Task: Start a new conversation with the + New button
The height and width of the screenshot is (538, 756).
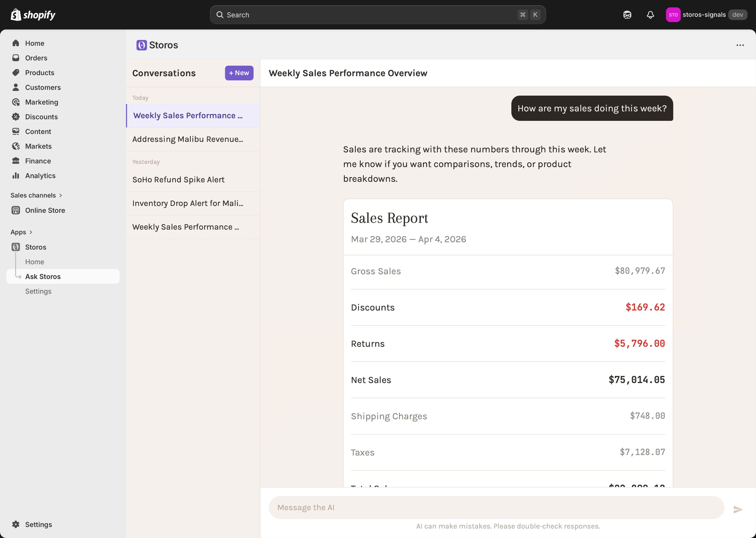Action: (239, 73)
